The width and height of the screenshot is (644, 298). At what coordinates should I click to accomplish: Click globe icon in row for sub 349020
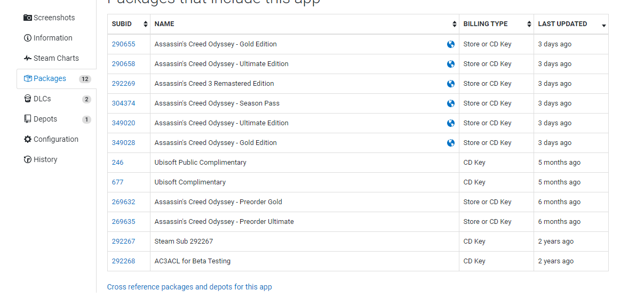[x=451, y=123]
